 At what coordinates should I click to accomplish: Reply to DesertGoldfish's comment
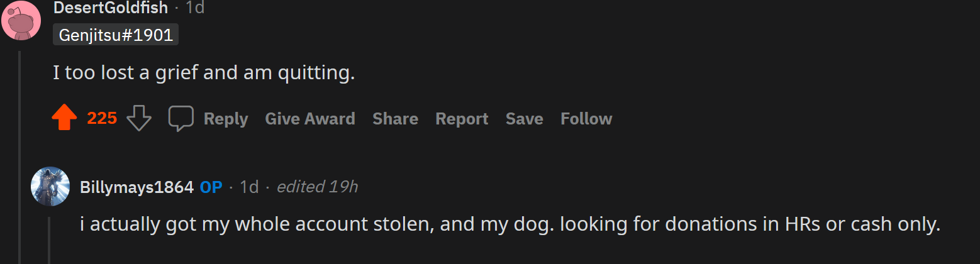(x=225, y=119)
